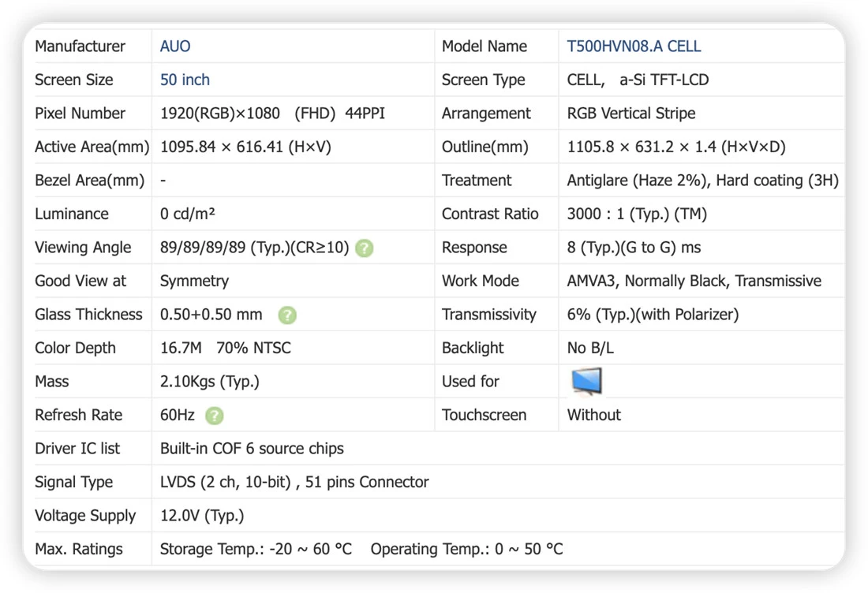
Task: Select the Backlight value No B/L
Action: tap(590, 348)
